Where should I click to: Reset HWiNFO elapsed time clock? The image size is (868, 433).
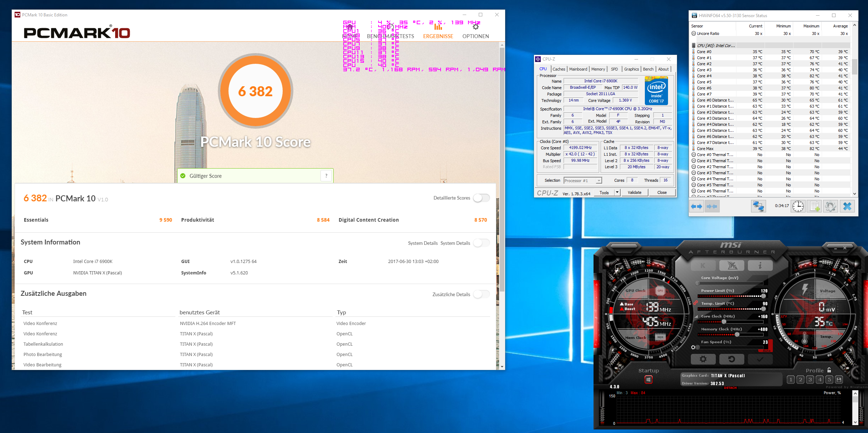pyautogui.click(x=798, y=206)
